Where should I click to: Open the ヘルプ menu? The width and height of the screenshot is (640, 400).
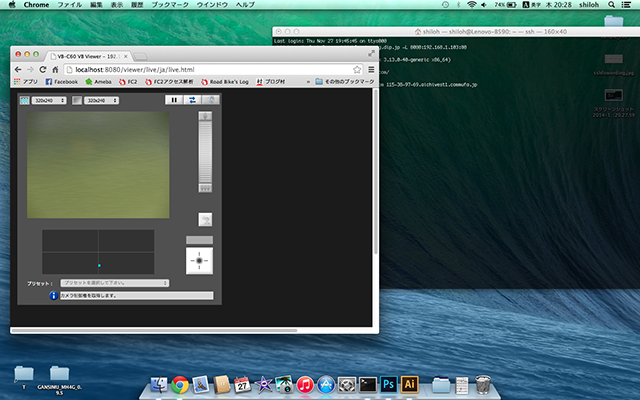pos(245,5)
